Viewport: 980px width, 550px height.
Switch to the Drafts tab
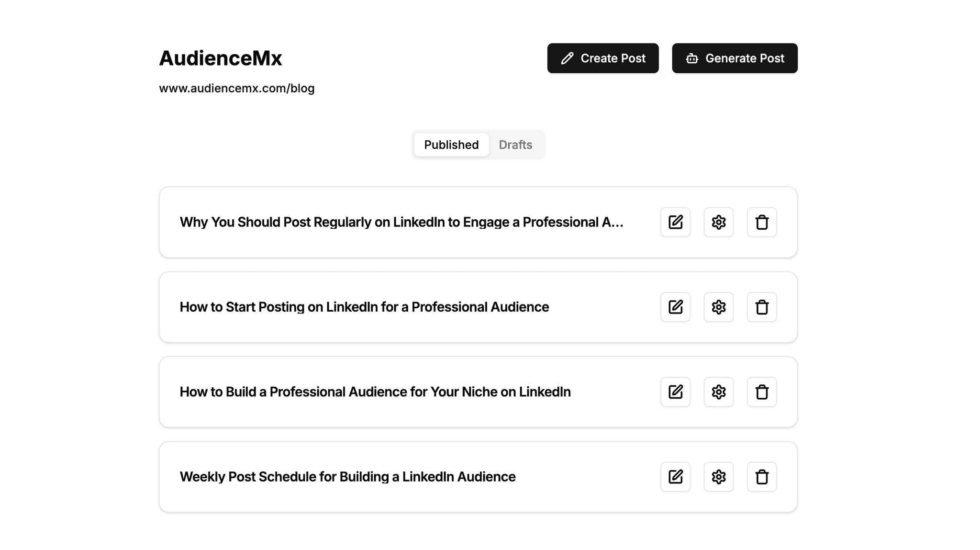click(x=515, y=145)
